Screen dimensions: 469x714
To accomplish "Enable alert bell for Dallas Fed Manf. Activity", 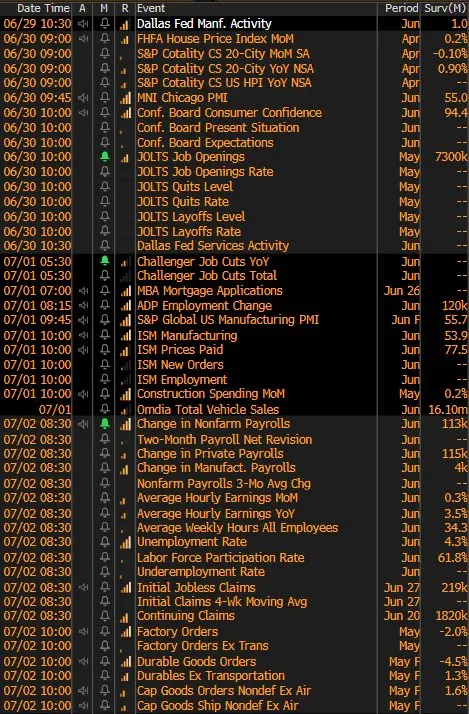I will pos(105,24).
